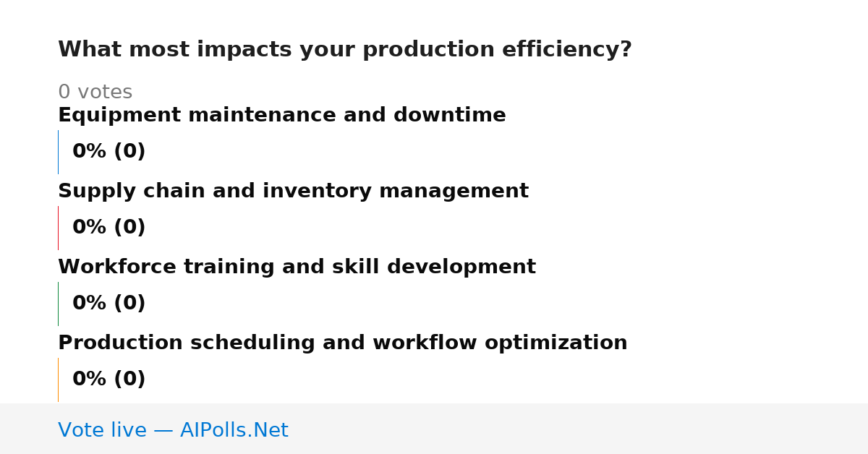
Task: Click the 0% (0) result under Supply chain
Action: click(x=109, y=228)
